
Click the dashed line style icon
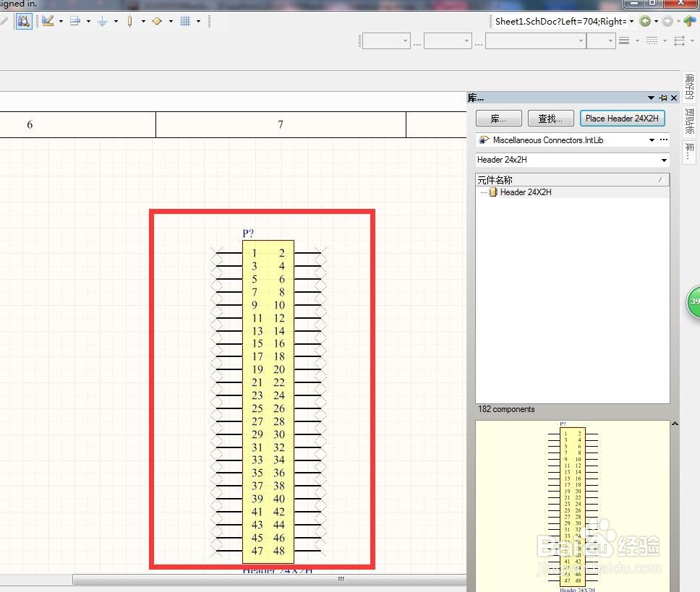click(652, 41)
